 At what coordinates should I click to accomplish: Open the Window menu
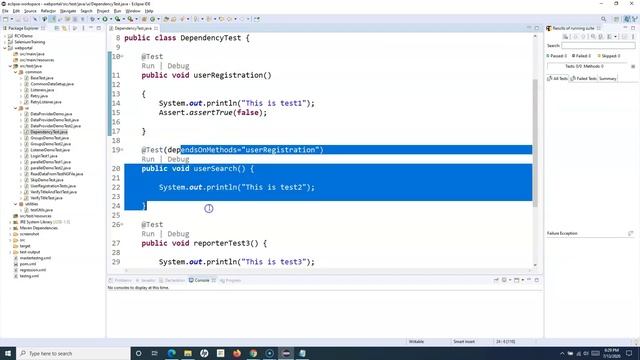click(x=133, y=11)
